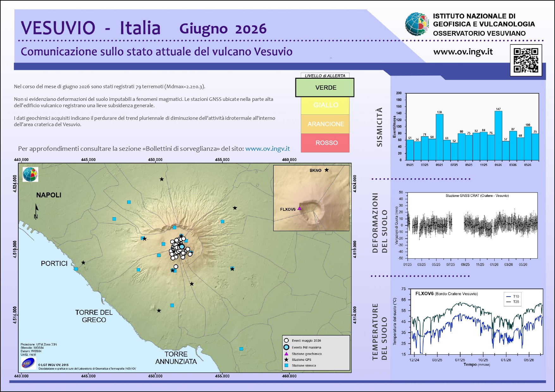The height and width of the screenshot is (392, 555).
Task: Click the TORRE DEL GRECO label on the map
Action: click(x=94, y=316)
